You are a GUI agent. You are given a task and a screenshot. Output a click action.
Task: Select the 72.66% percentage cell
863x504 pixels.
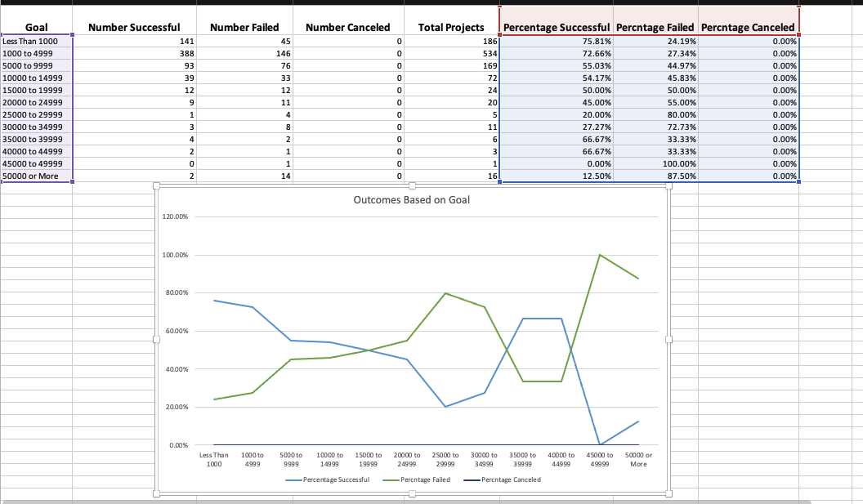pos(557,53)
